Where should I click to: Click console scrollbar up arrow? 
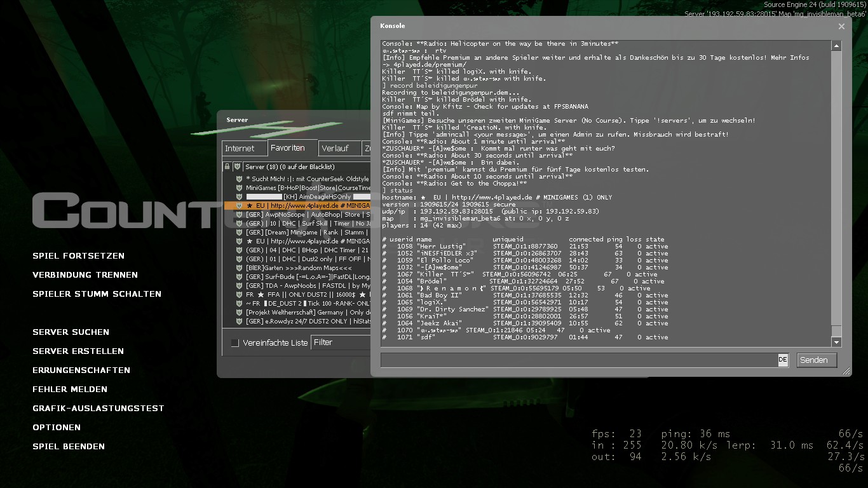(836, 46)
